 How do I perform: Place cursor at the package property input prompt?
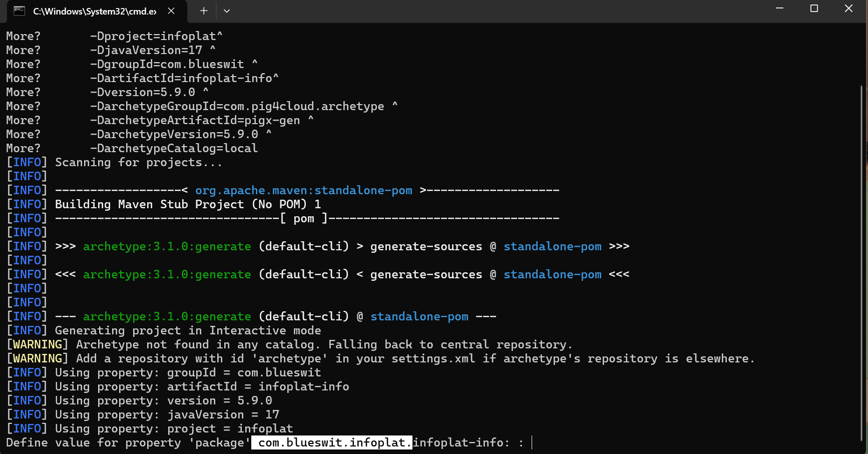pos(531,442)
